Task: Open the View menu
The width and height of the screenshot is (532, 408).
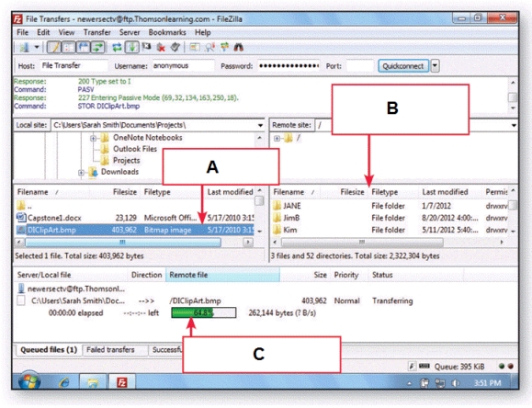Action: pos(66,32)
